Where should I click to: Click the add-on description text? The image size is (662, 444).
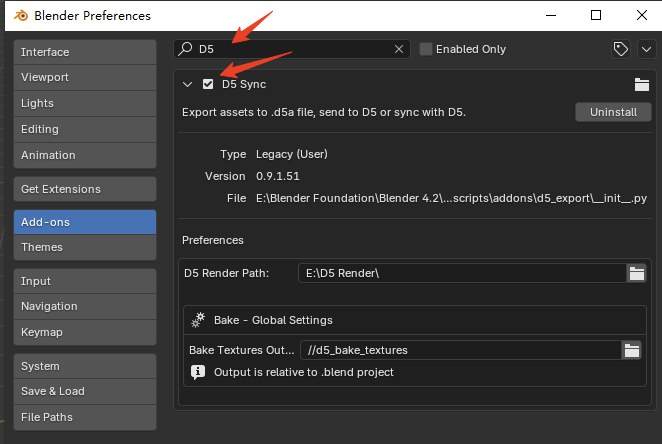[x=324, y=112]
